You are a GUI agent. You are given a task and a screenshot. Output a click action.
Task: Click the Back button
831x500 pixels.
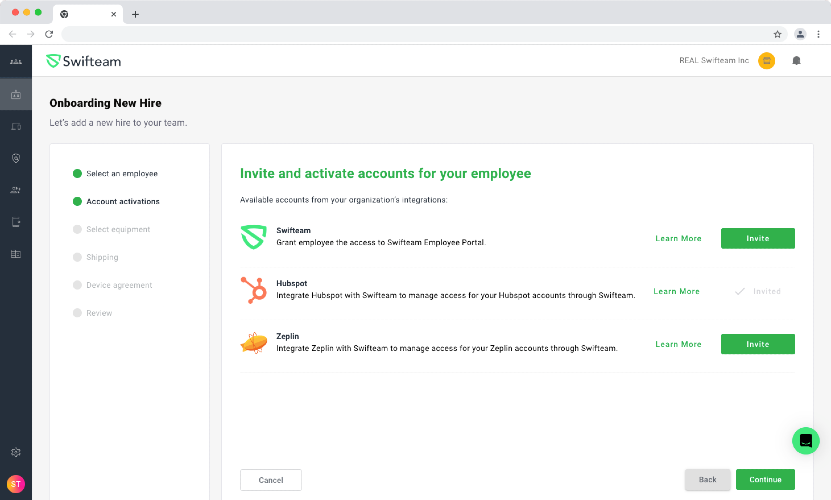pos(707,479)
